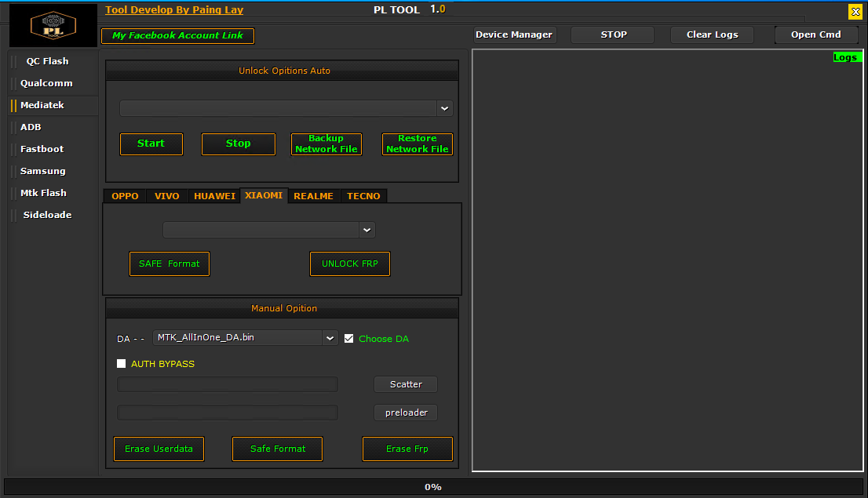Viewport: 868px width, 498px height.
Task: Uncheck the Choose DA checkbox
Action: [349, 339]
